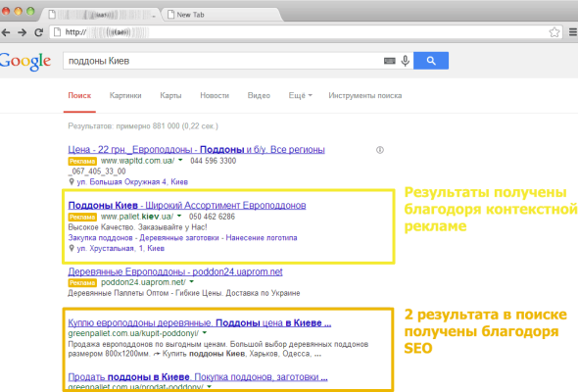Click phone number 050 462 6286

[212, 217]
